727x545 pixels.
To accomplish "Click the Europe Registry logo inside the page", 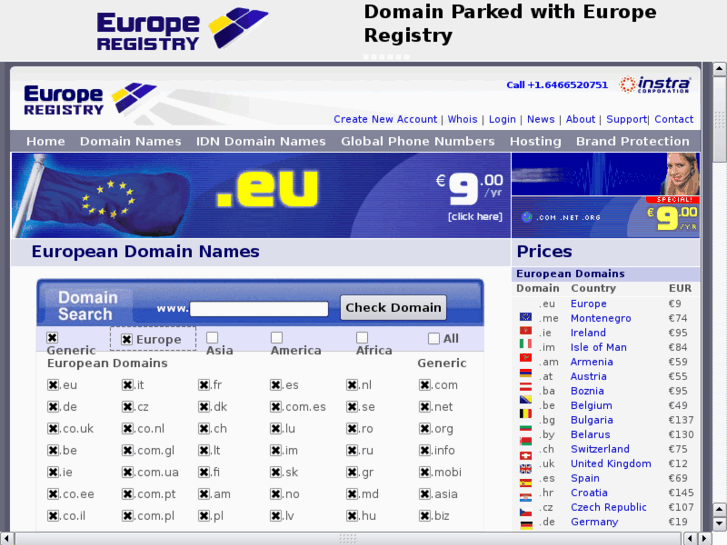I will [90, 98].
